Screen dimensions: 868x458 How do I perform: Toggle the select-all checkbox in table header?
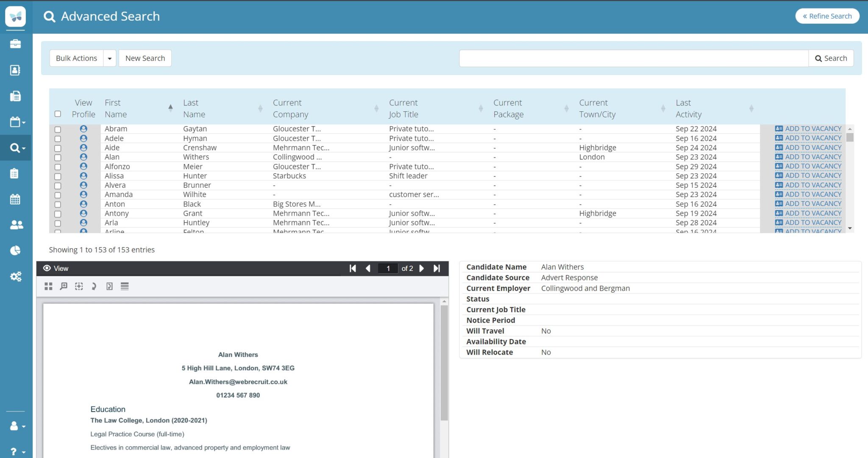pyautogui.click(x=58, y=114)
